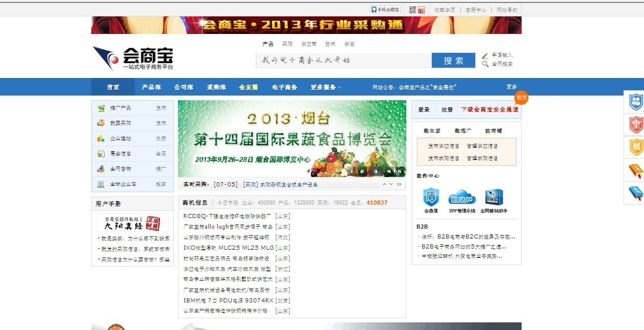Click the monitor icon beside 全球企业库
Viewport: 644px width, 330px height.
click(101, 184)
